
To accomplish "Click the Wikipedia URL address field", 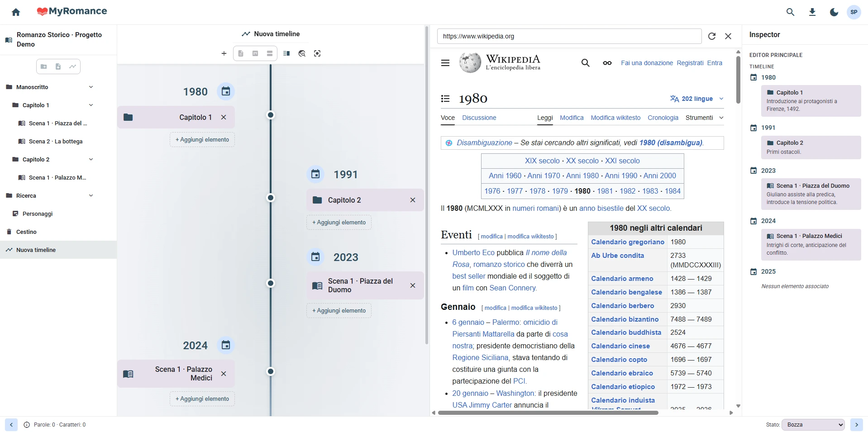I will coord(569,36).
